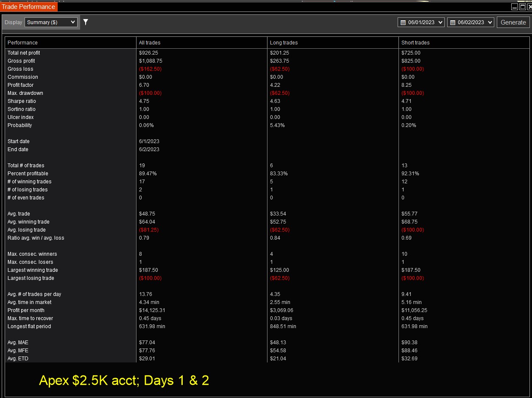The image size is (532, 398).
Task: Select Profit per month value $14,125.31
Action: coord(152,310)
